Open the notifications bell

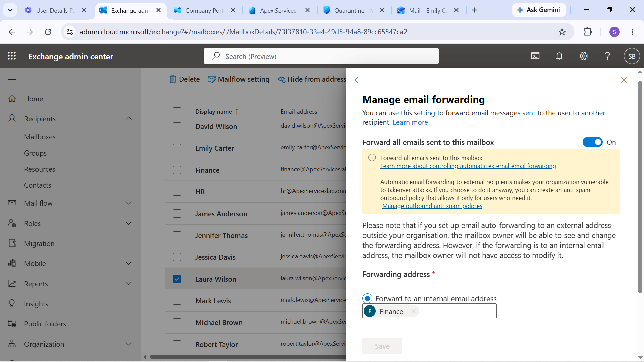click(x=559, y=56)
